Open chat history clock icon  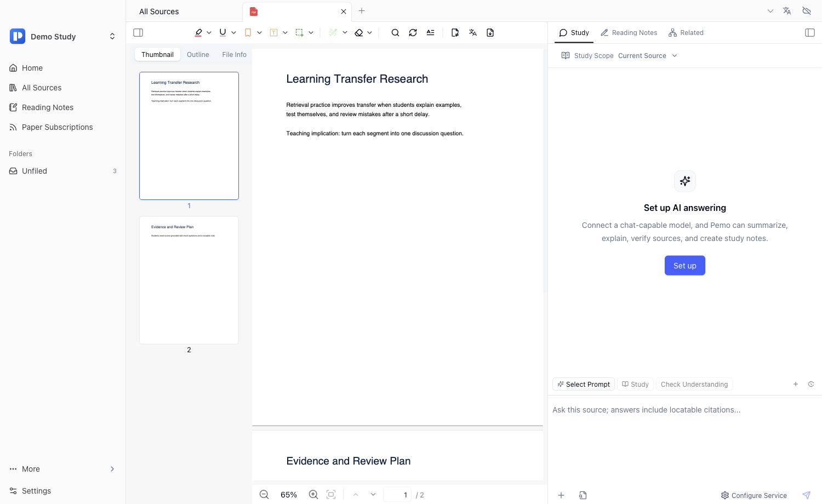point(811,384)
